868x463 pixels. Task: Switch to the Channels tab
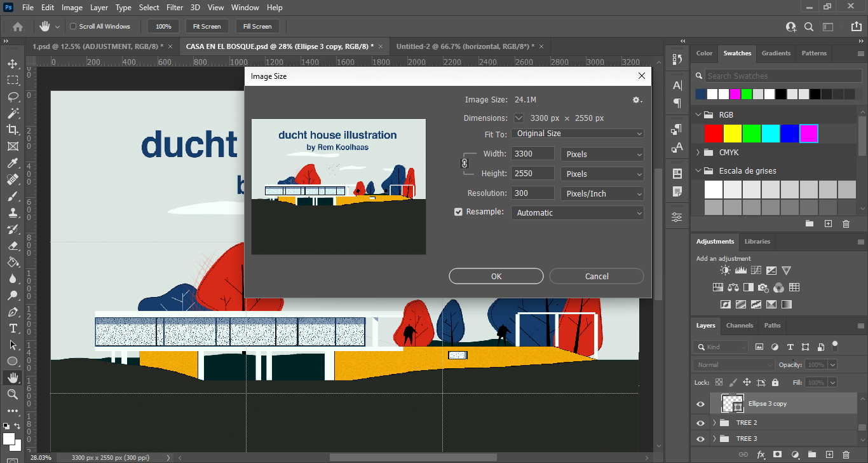pyautogui.click(x=740, y=326)
